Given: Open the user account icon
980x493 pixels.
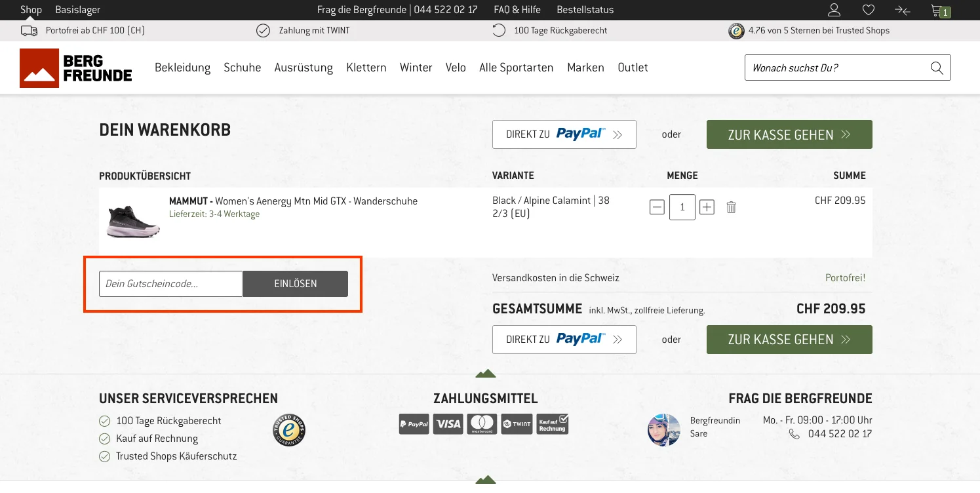Looking at the screenshot, I should click(x=834, y=10).
